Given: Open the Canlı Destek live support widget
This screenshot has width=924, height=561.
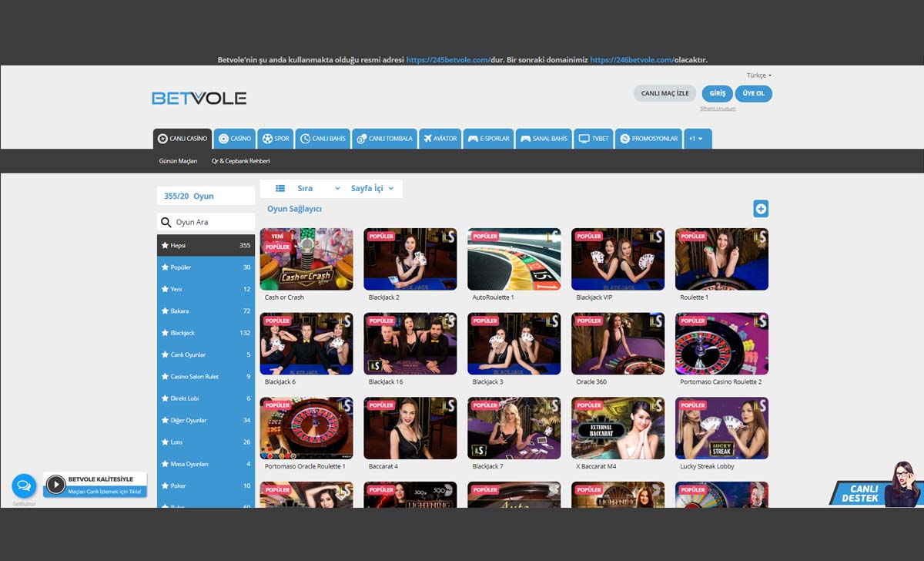Looking at the screenshot, I should [x=876, y=485].
